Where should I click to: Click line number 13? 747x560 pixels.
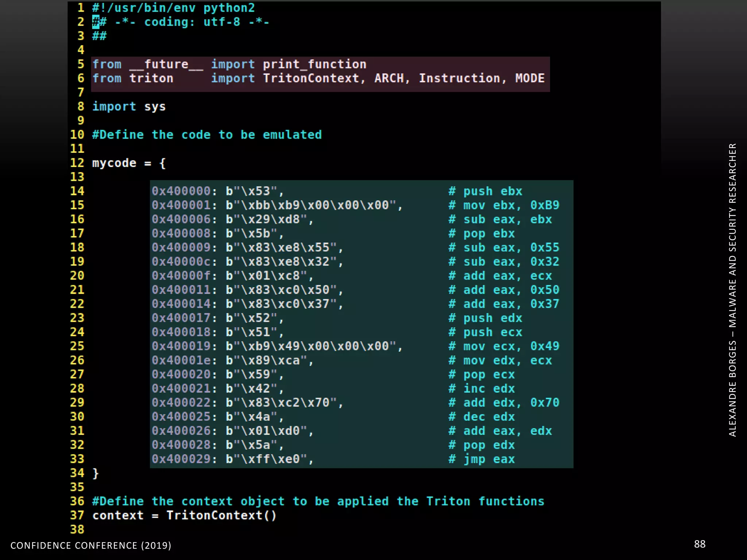click(x=77, y=177)
